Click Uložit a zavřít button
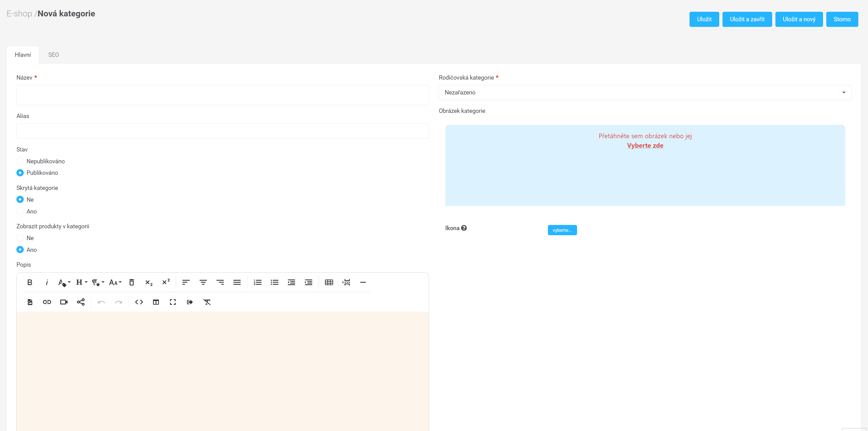Image resolution: width=868 pixels, height=431 pixels. coord(747,19)
